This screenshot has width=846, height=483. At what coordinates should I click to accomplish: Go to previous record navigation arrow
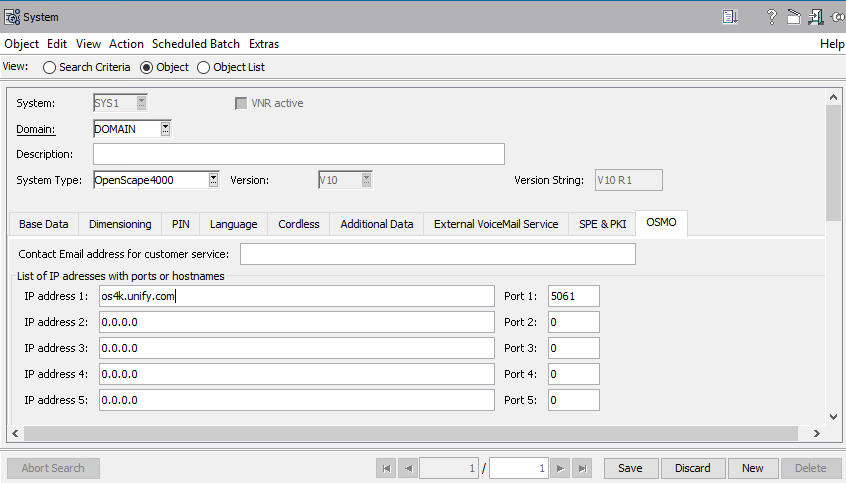(408, 468)
